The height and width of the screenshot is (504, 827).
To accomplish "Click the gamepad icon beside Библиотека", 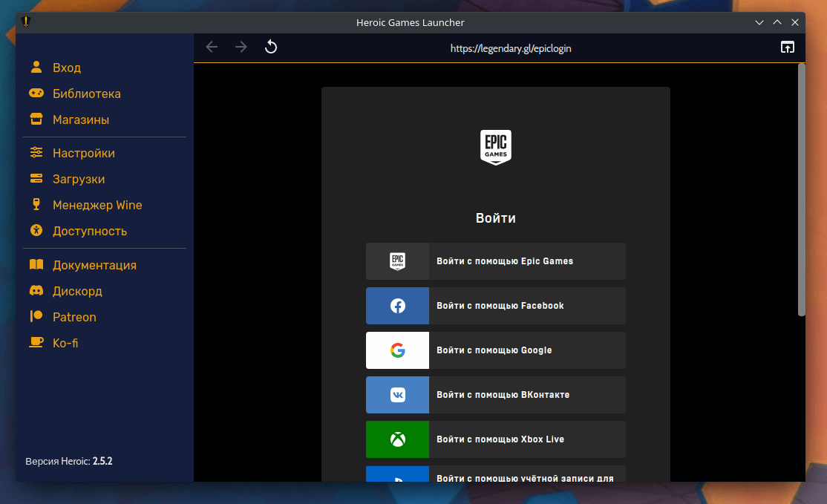I will (36, 94).
